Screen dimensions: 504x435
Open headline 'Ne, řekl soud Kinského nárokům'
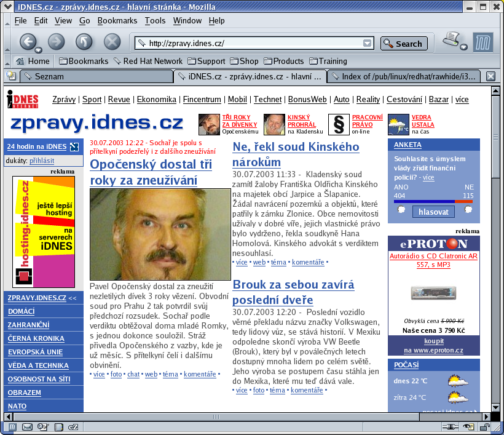296,154
